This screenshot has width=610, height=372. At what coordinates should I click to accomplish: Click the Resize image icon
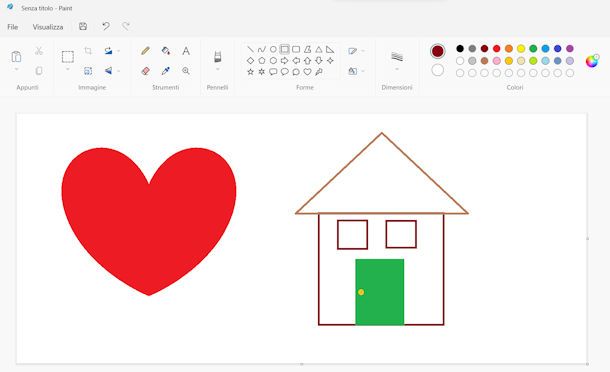[88, 71]
